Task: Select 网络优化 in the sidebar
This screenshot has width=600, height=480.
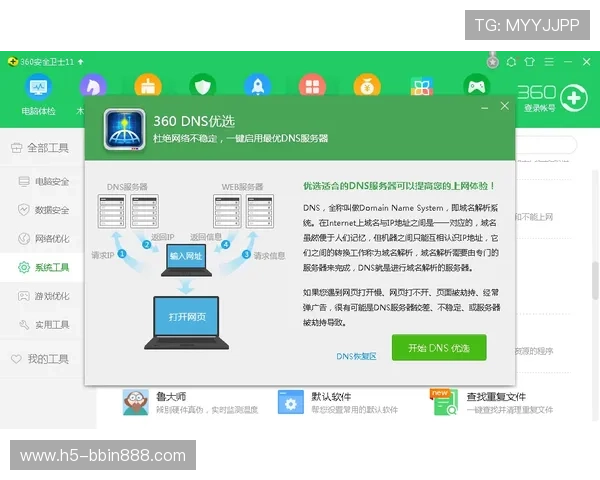Action: pyautogui.click(x=42, y=238)
